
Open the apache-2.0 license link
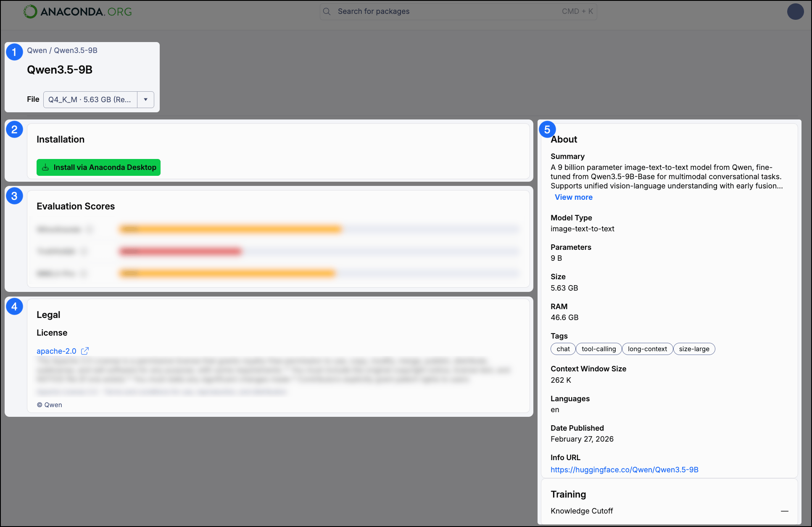(x=56, y=351)
